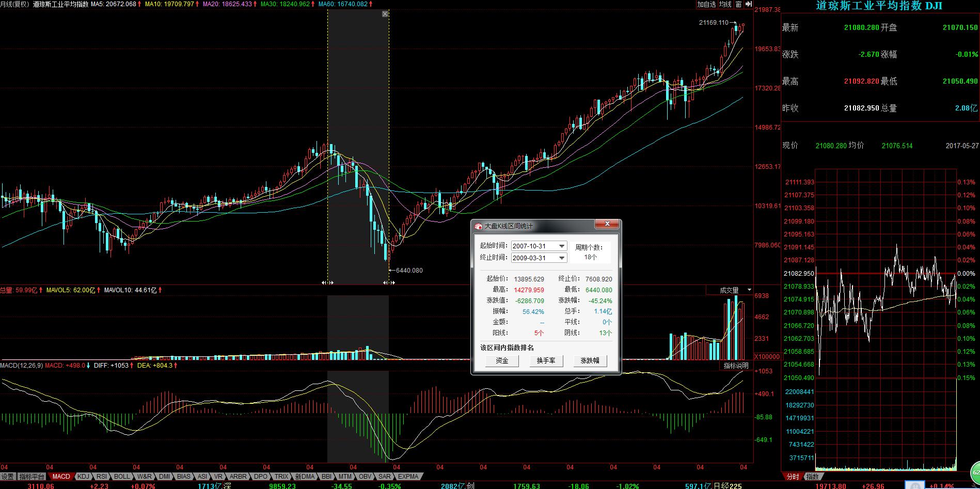Switch to the OBV indicator tab
The image size is (980, 489).
[x=365, y=477]
